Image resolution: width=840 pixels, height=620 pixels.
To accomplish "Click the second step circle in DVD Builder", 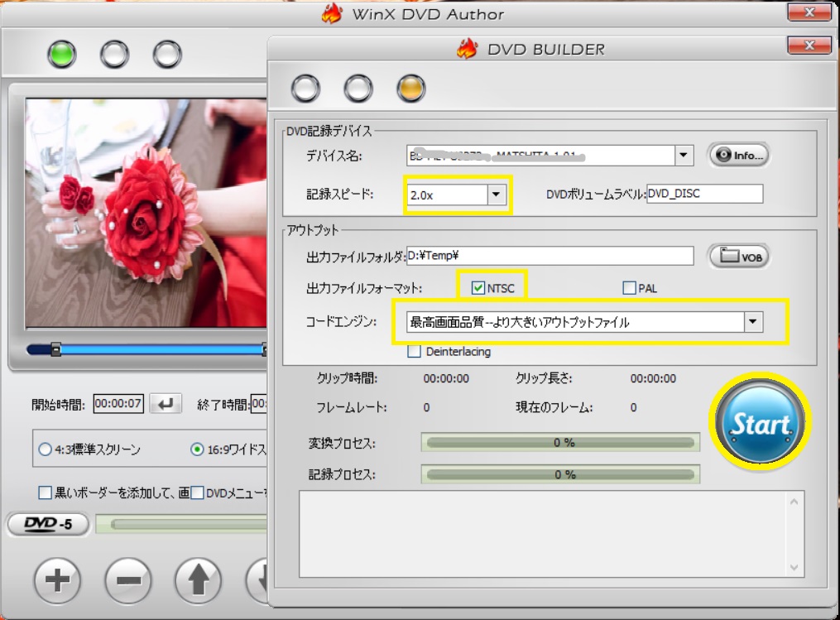I will pos(358,89).
